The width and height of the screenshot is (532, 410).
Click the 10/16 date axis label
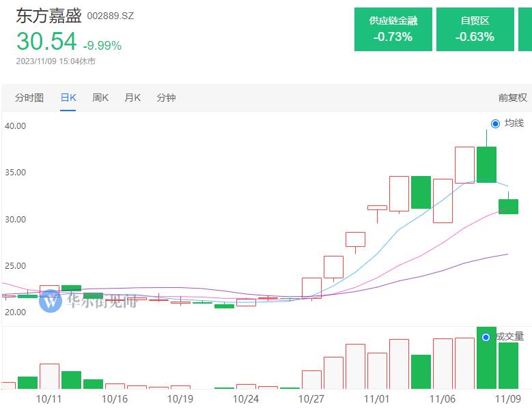(x=115, y=399)
